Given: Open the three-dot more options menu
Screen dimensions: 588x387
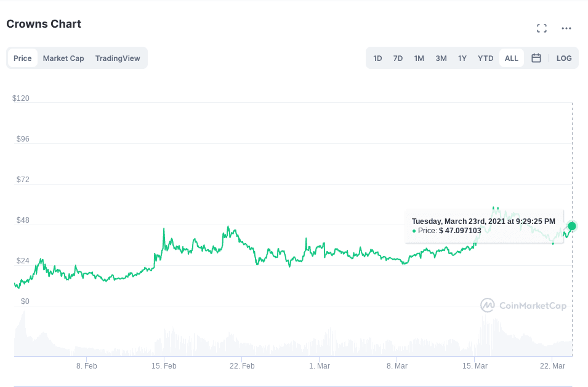Looking at the screenshot, I should (x=566, y=28).
